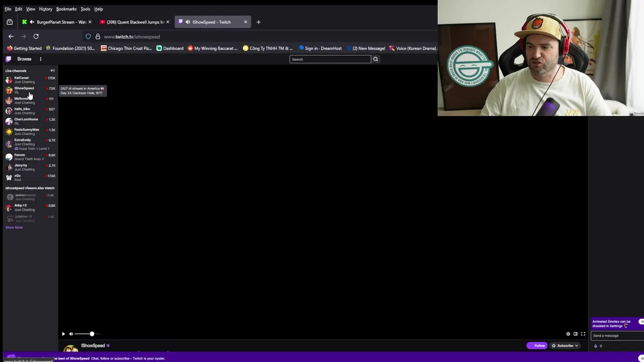
Task: Open My Winning Baccarat bookmark
Action: click(x=213, y=48)
